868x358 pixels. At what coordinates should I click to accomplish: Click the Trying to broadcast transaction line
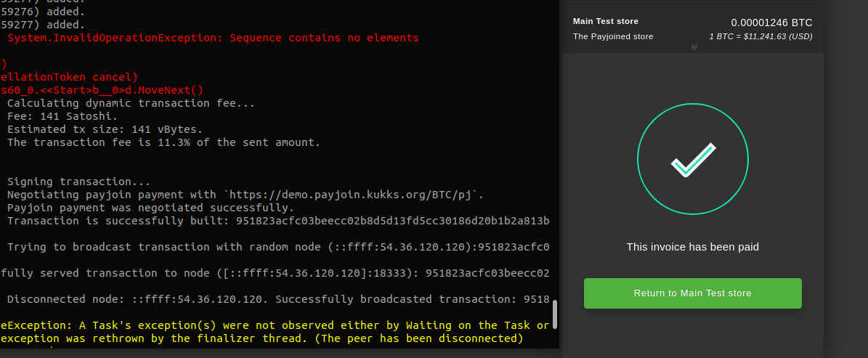(x=278, y=247)
